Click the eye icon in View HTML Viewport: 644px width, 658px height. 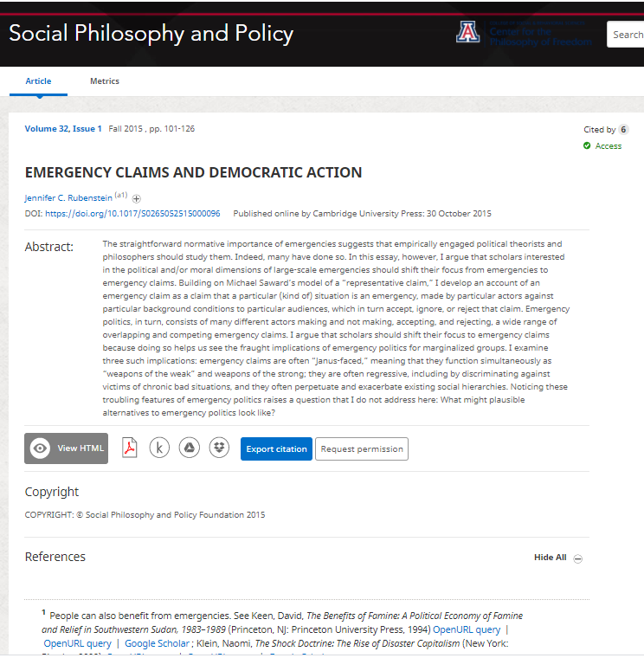pos(40,448)
